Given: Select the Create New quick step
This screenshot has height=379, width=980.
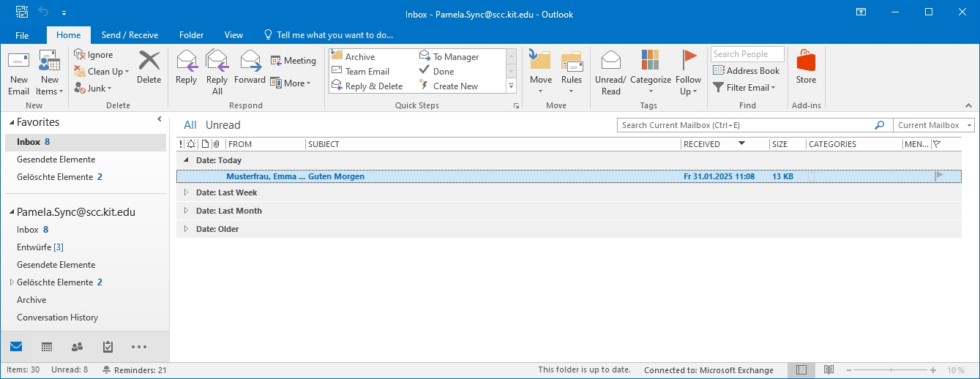Looking at the screenshot, I should [449, 86].
